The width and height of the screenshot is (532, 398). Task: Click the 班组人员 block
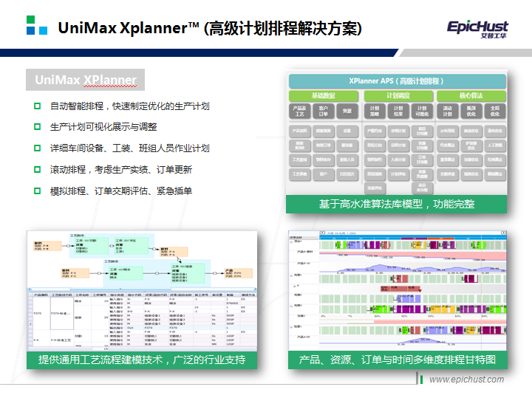point(347,159)
